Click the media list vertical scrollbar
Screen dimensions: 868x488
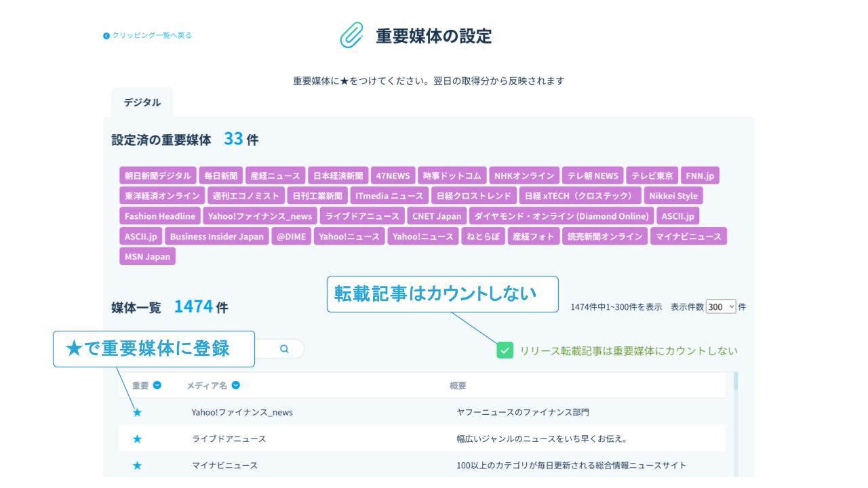pyautogui.click(x=736, y=407)
